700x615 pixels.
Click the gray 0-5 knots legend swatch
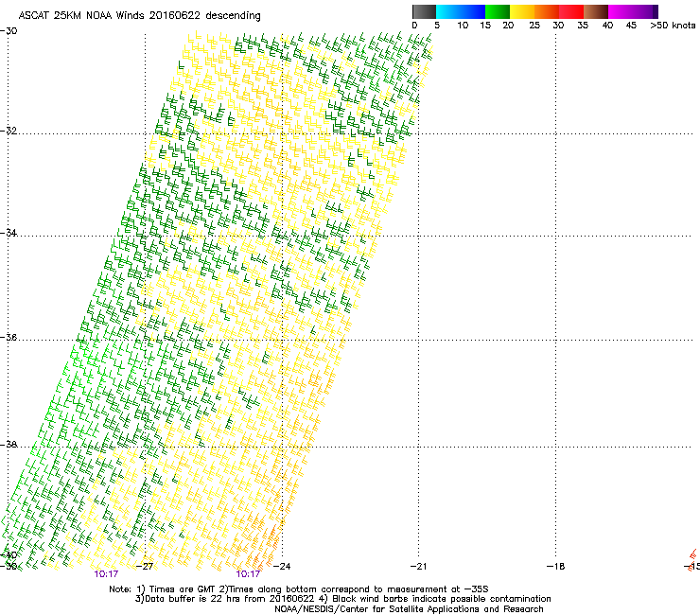424,11
